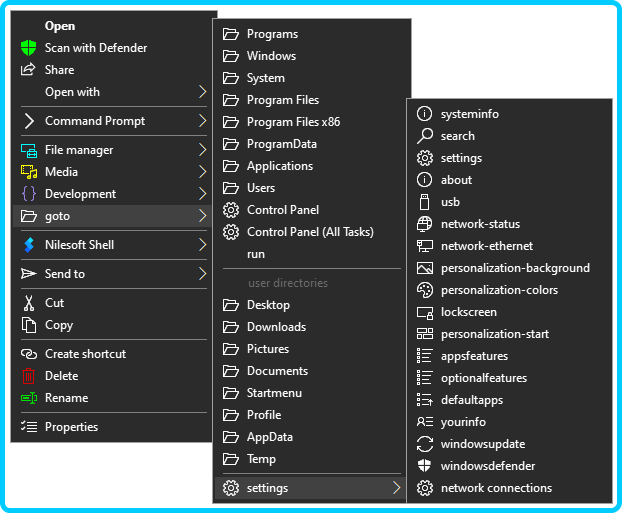The width and height of the screenshot is (622, 513).
Task: Select the appsfeatures entry
Action: (509, 356)
